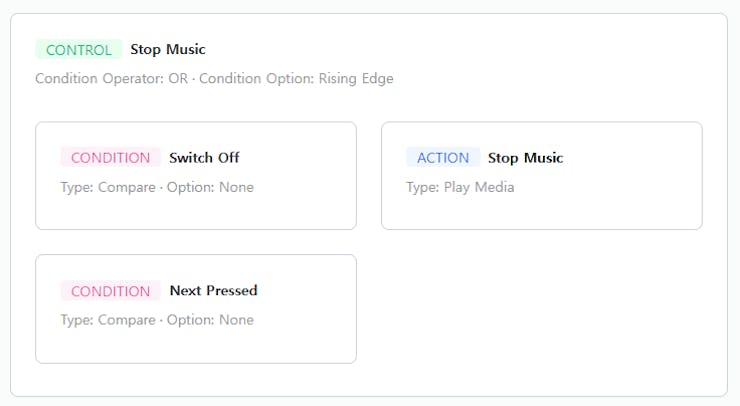
Task: Click the blue ACTION badge
Action: (443, 157)
